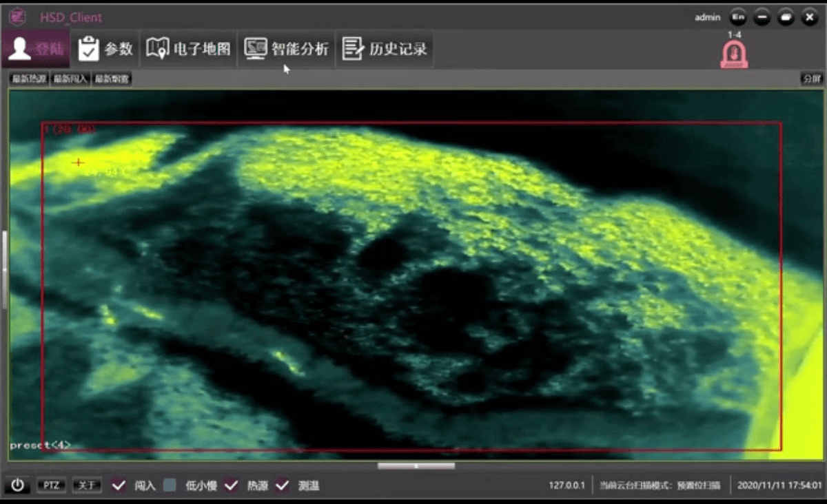Click the left edge panel handle
The height and width of the screenshot is (504, 827).
click(4, 270)
